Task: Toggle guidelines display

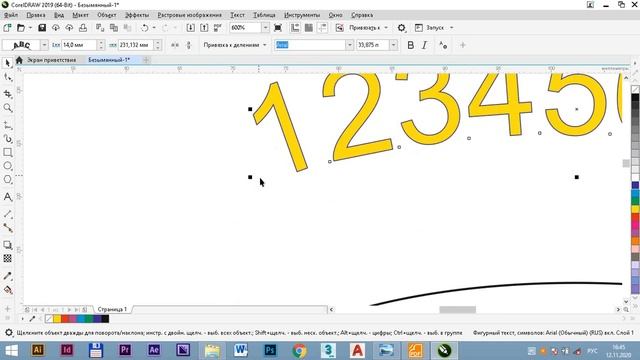Action: point(322,28)
